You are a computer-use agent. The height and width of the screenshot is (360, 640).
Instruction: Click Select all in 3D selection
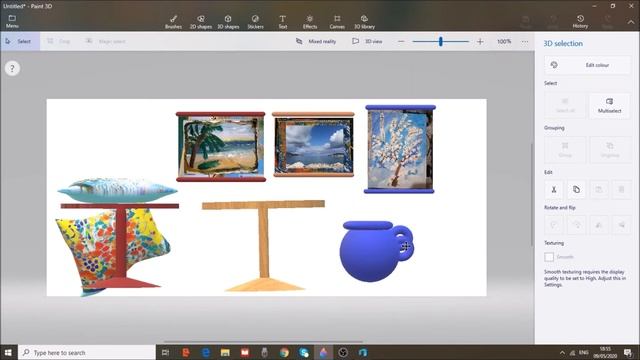click(565, 105)
